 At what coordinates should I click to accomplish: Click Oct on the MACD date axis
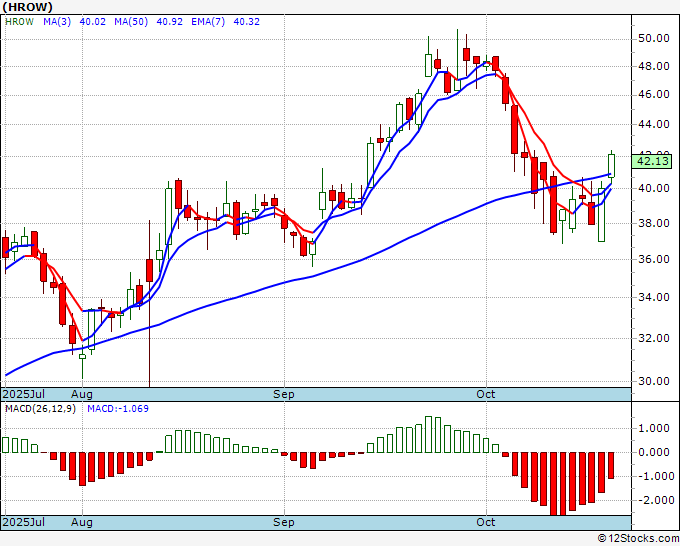pos(486,522)
